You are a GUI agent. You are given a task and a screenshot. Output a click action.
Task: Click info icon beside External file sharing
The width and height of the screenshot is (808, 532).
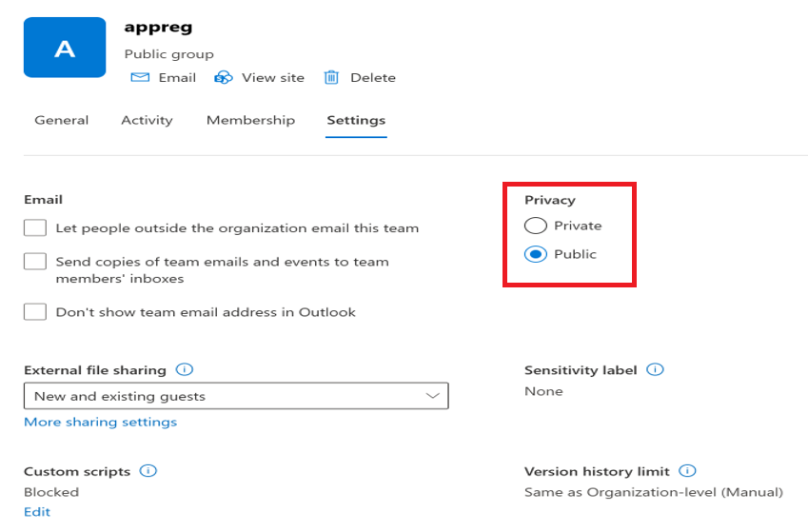(186, 370)
